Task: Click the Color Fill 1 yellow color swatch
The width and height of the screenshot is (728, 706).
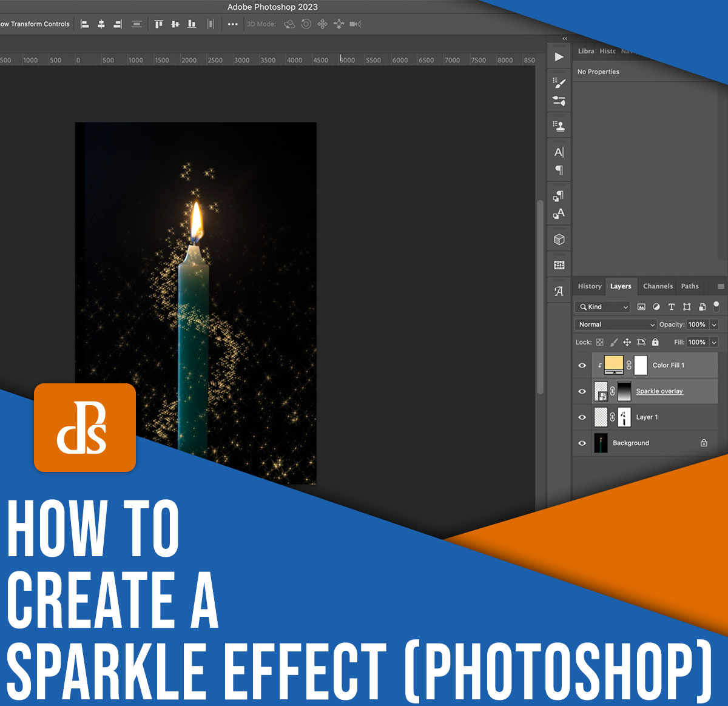Action: tap(614, 365)
